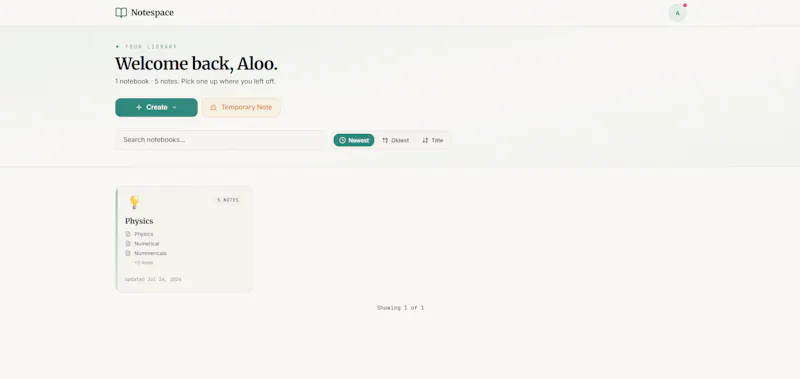Click the document icon beside Numerical
Viewport: 800px width, 379px height.
128,244
